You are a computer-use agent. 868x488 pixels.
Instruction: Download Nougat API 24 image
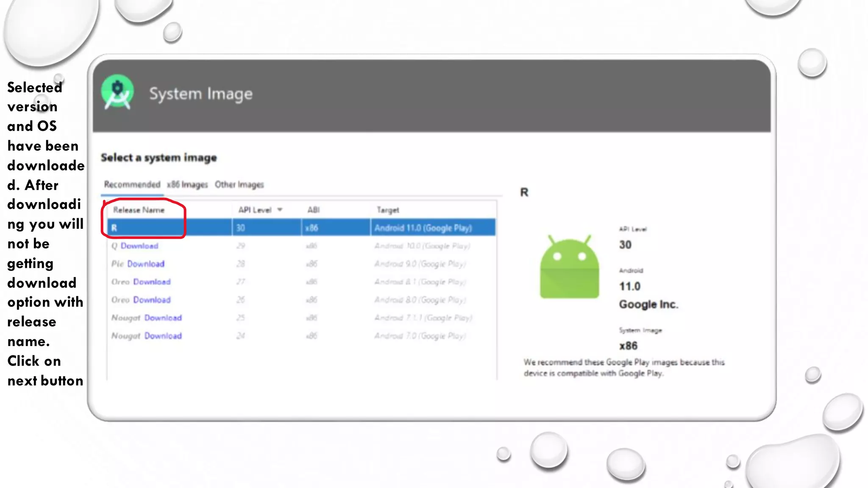(x=163, y=336)
